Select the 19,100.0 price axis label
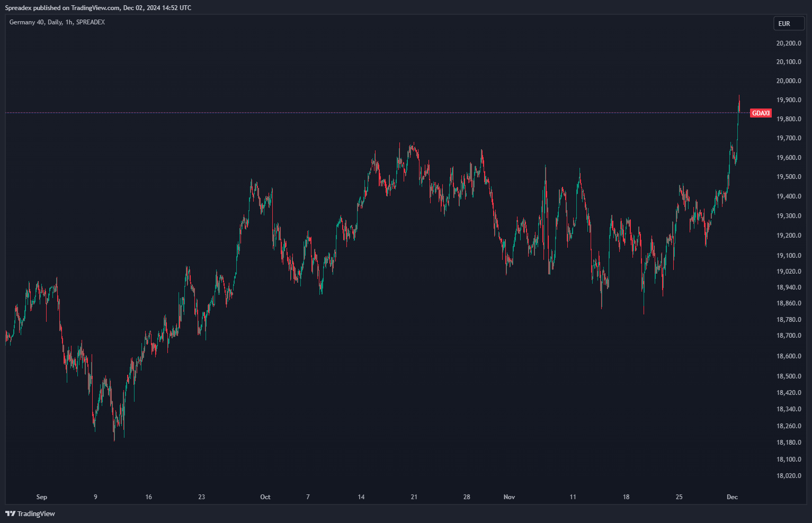812x523 pixels. [789, 256]
